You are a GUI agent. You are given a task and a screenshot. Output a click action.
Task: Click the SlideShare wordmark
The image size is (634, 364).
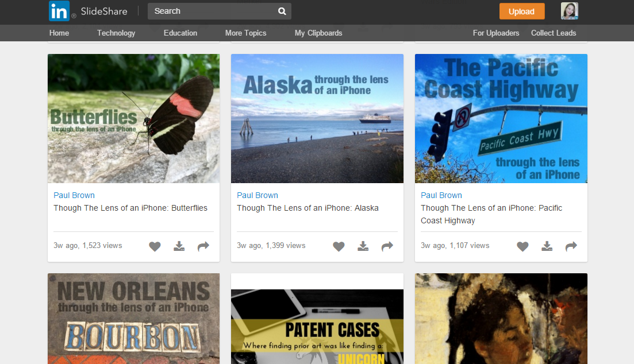104,11
